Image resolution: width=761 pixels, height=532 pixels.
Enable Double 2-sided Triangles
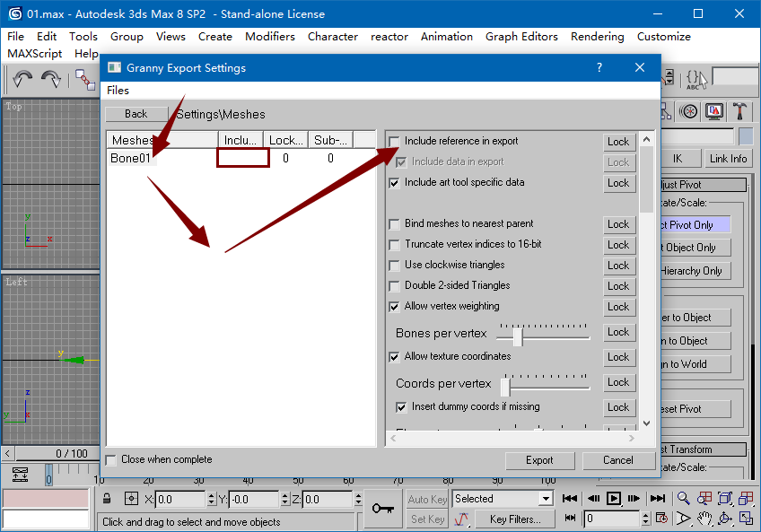tap(394, 286)
